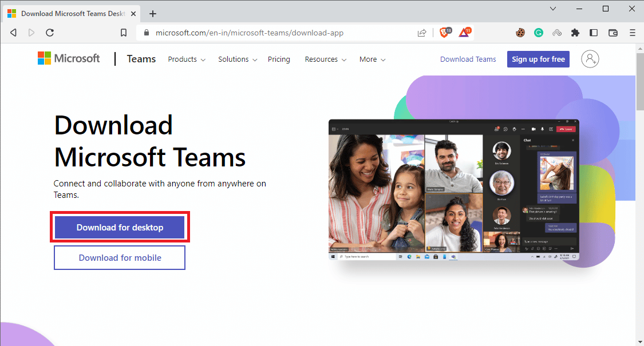Open a new browser tab
The width and height of the screenshot is (644, 346).
pyautogui.click(x=153, y=14)
